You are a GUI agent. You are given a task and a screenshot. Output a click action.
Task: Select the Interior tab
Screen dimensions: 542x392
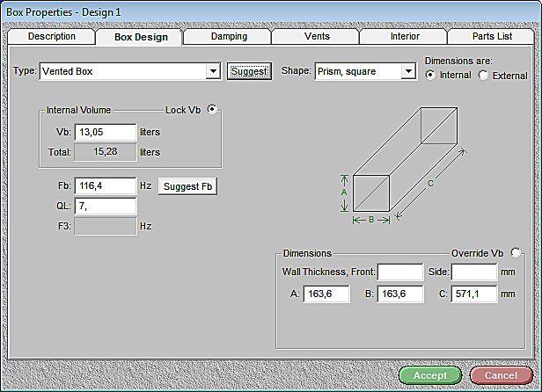tap(405, 37)
